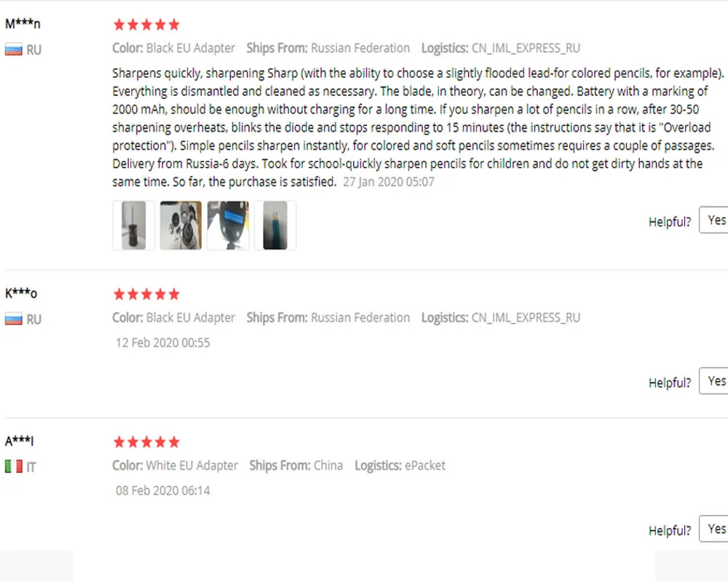Open fourth review photo of sharpened pencil
This screenshot has width=728, height=582.
coord(275,226)
